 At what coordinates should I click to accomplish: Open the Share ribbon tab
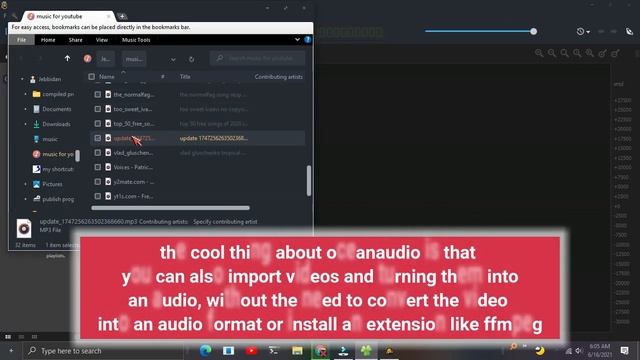(76, 40)
